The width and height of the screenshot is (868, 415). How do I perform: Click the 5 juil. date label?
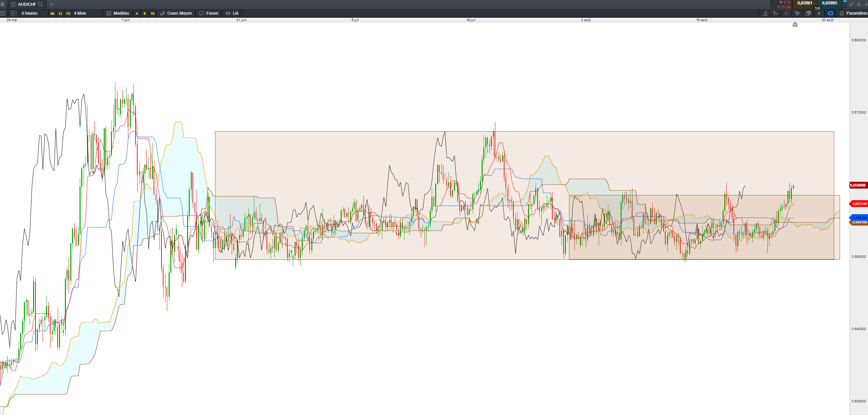356,20
